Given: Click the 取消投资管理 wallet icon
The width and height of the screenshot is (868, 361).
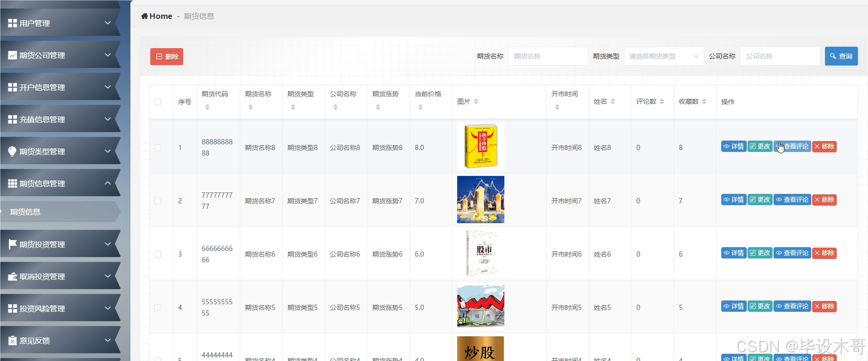Looking at the screenshot, I should point(13,277).
